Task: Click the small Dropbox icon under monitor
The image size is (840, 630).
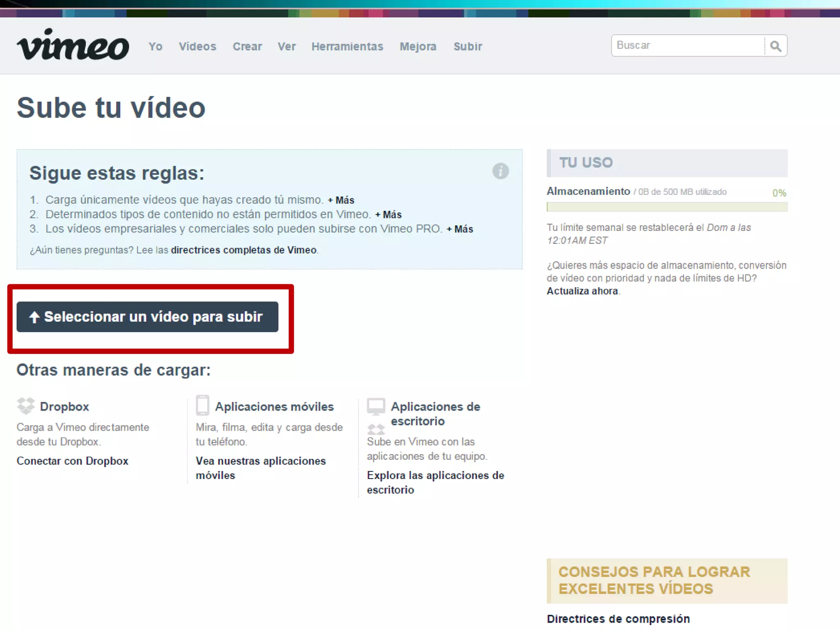Action: 376,429
